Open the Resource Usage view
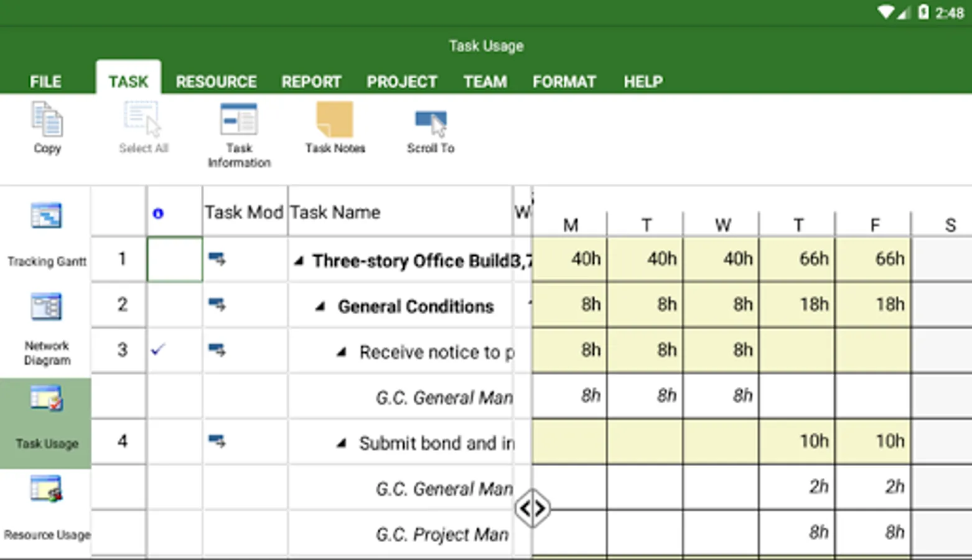 [x=47, y=490]
